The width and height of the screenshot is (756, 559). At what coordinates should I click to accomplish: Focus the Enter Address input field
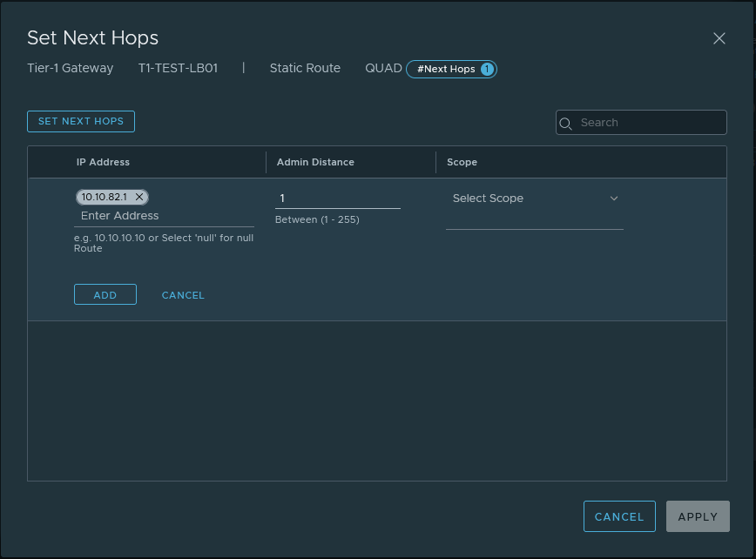click(163, 216)
